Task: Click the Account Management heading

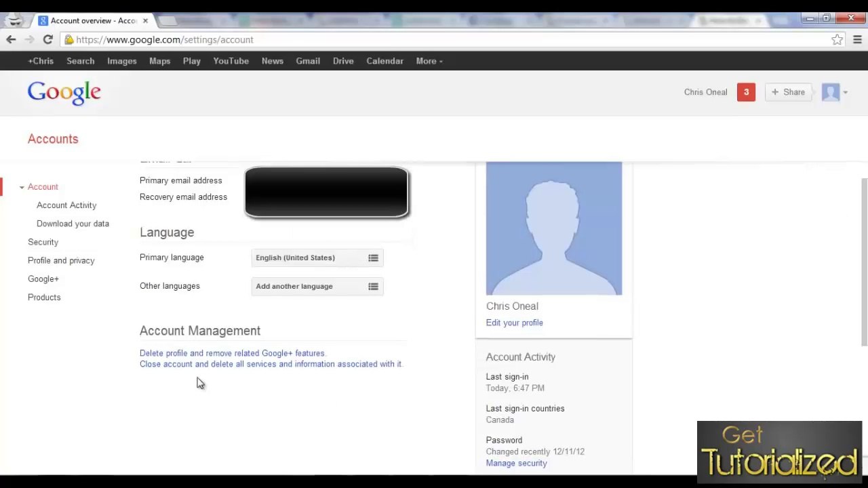Action: pyautogui.click(x=200, y=331)
